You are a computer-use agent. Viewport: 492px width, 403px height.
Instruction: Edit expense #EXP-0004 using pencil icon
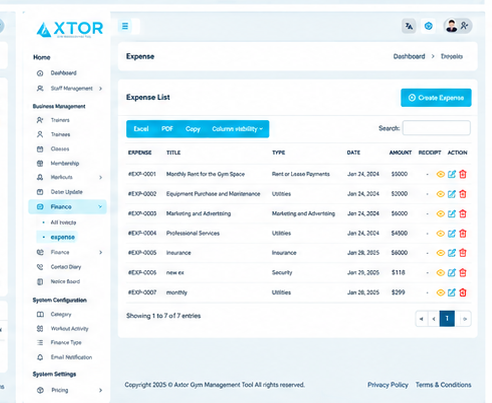click(452, 233)
